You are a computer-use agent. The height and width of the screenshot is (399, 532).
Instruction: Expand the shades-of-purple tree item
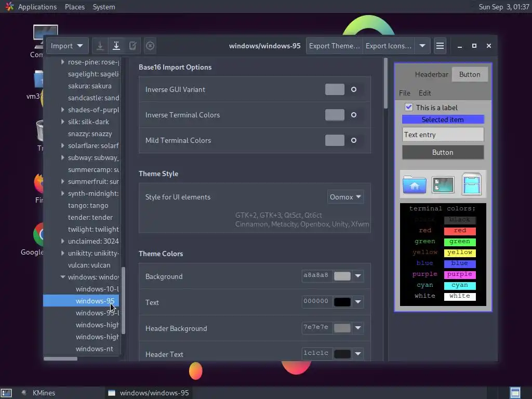62,110
